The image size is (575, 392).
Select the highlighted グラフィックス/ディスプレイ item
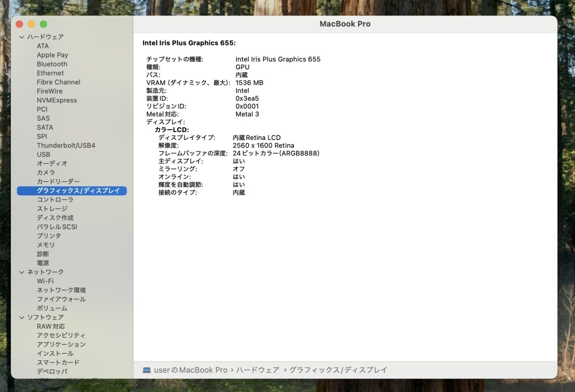(x=72, y=191)
